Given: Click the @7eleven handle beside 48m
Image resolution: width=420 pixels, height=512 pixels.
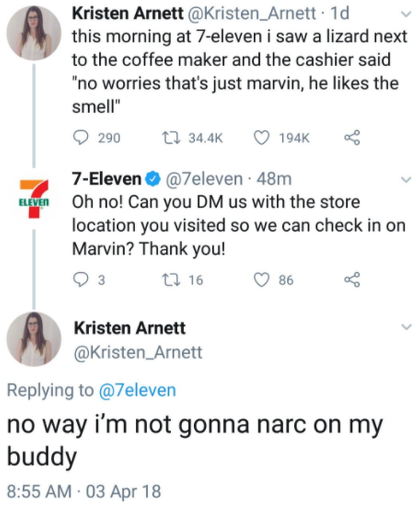Looking at the screenshot, I should pos(204,179).
